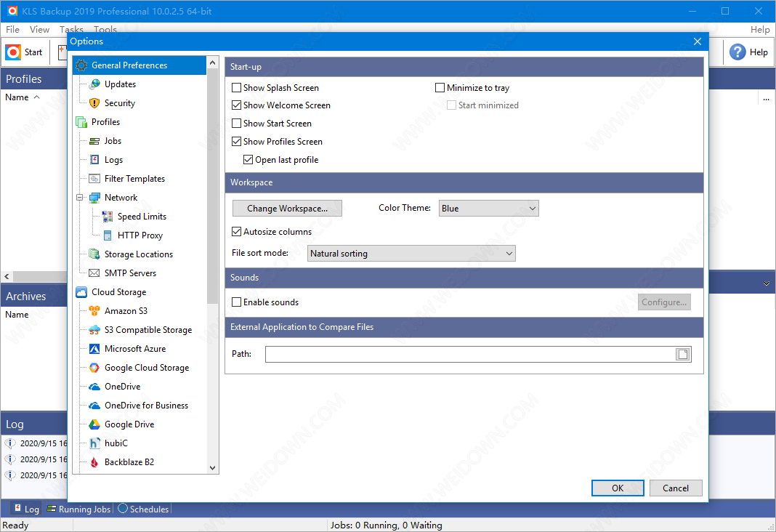Screen dimensions: 776x532
Task: Select Name column in Archives panel
Action: (x=17, y=315)
